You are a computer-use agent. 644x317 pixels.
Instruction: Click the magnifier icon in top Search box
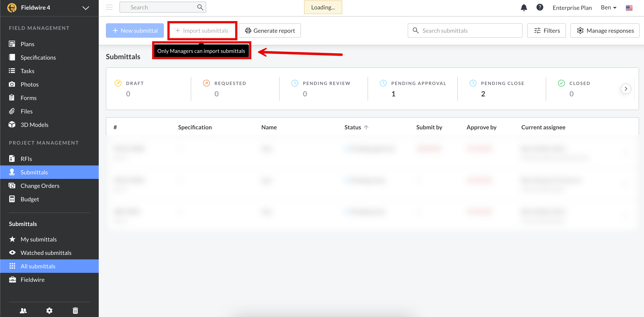[x=200, y=7]
